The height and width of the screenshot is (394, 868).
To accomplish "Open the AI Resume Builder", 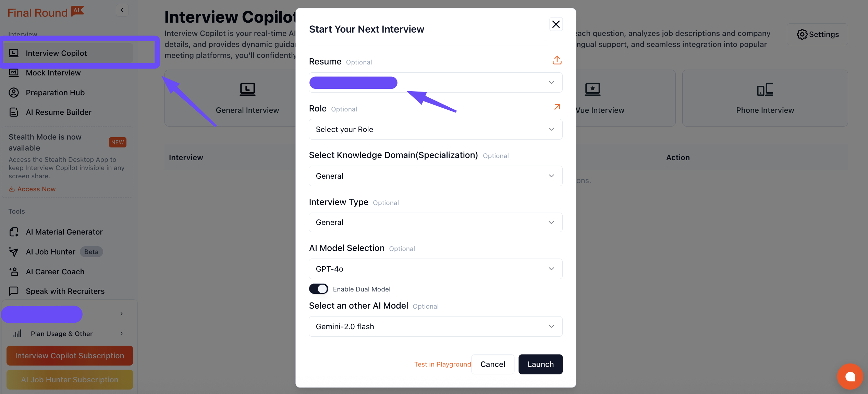I will click(x=58, y=112).
